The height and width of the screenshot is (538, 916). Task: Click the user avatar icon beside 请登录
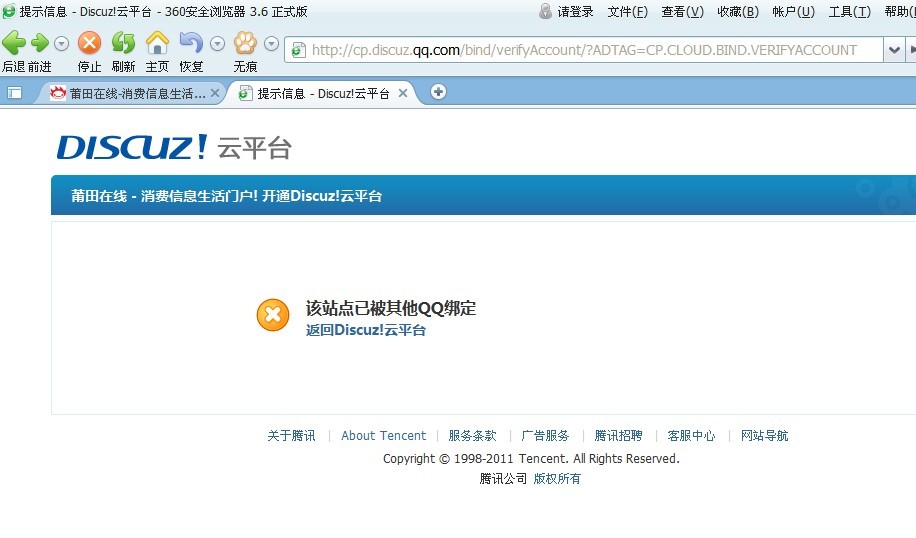tap(545, 11)
